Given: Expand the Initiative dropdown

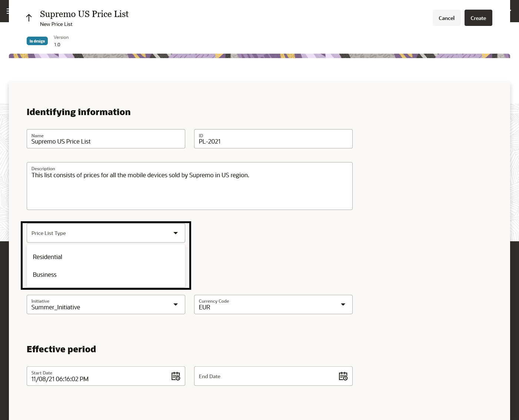Looking at the screenshot, I should [x=175, y=304].
